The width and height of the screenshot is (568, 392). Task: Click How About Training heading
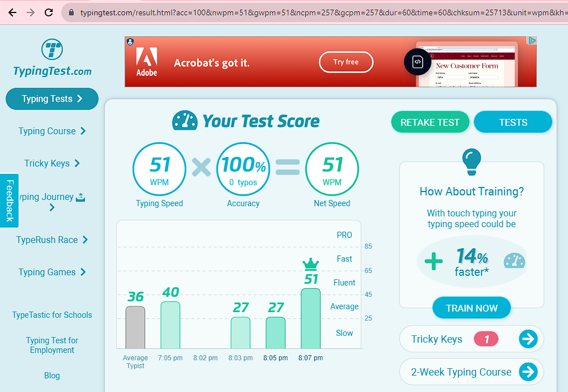(472, 191)
